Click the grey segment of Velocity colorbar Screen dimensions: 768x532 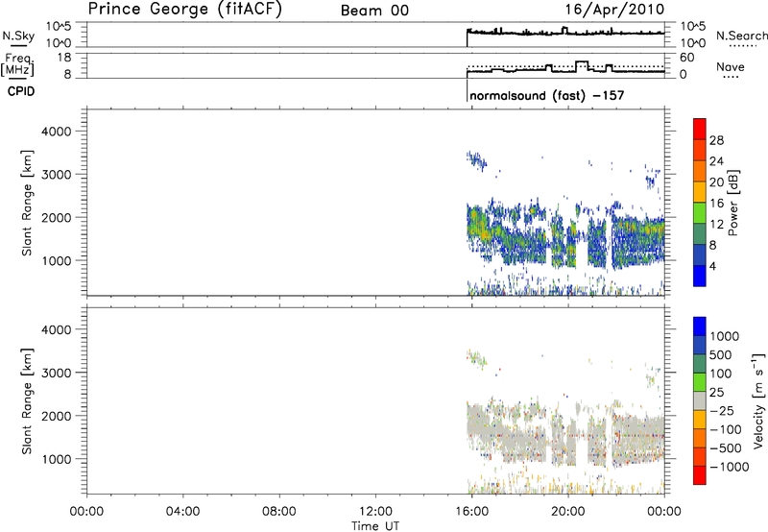pyautogui.click(x=700, y=400)
